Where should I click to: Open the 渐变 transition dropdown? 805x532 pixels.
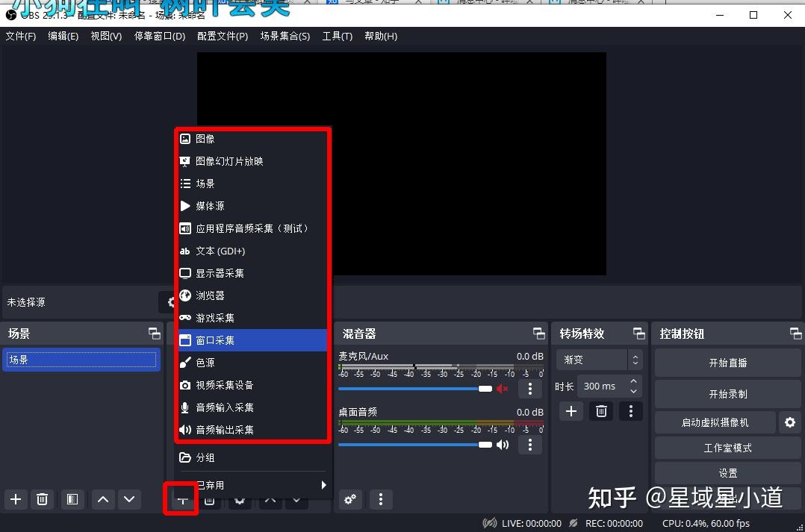click(599, 360)
